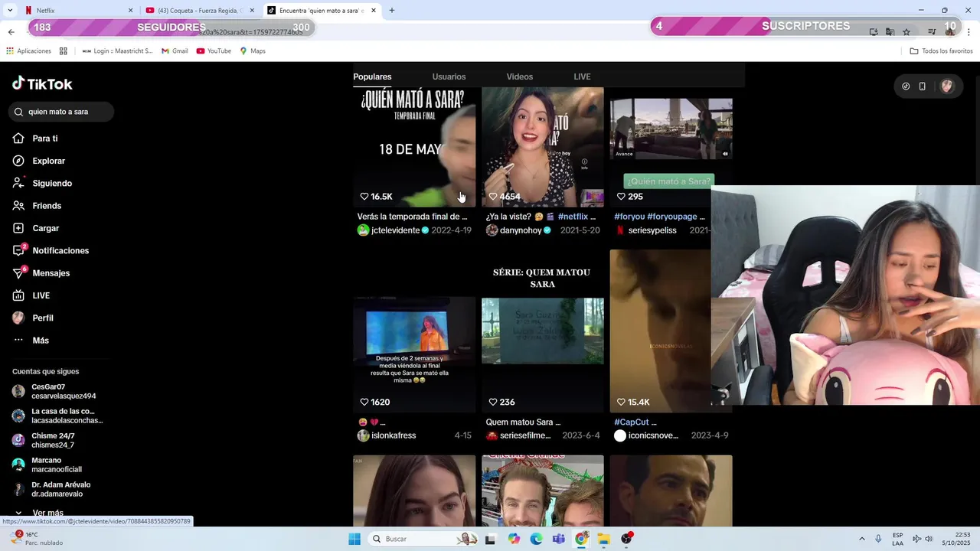Screen dimensions: 980x551
Task: Open the taskbar volume control
Action: click(929, 539)
